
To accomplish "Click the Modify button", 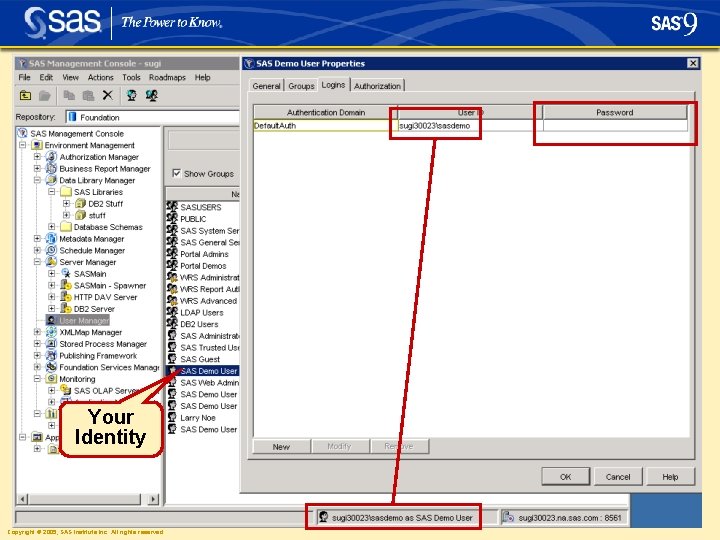I will 340,446.
